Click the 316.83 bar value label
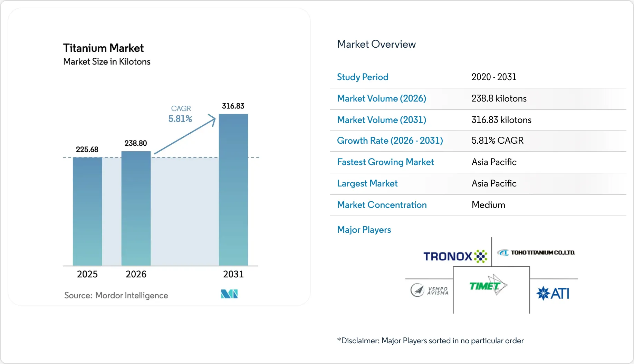 233,106
